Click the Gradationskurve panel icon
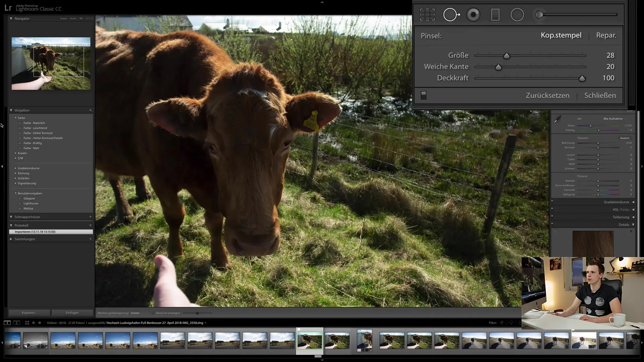Viewport: 644px width, 362px height. point(633,202)
